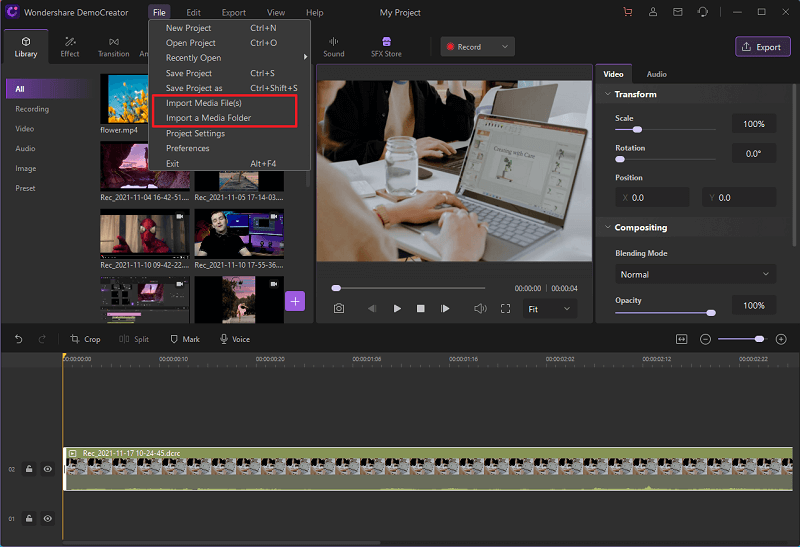This screenshot has width=800, height=547.
Task: Filter library by Video
Action: tap(24, 129)
